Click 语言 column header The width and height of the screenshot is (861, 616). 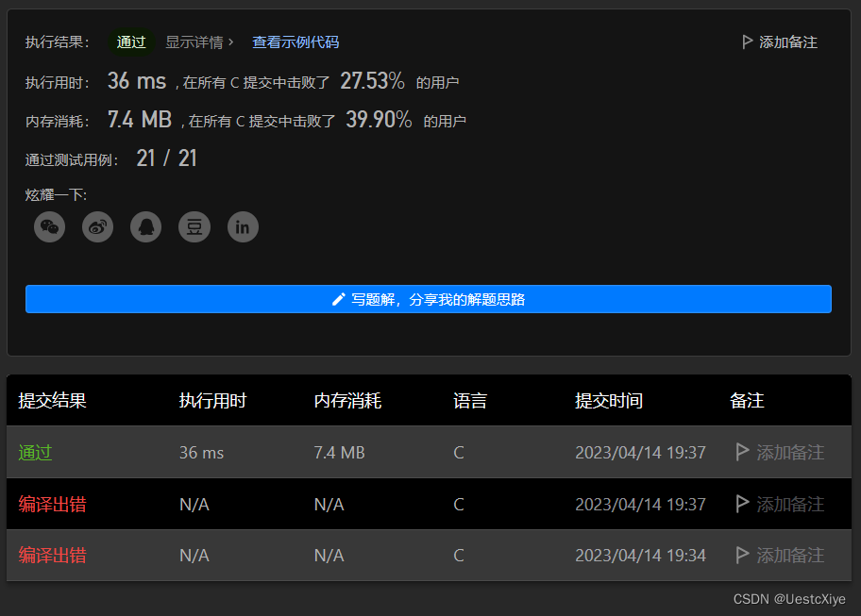tap(470, 400)
